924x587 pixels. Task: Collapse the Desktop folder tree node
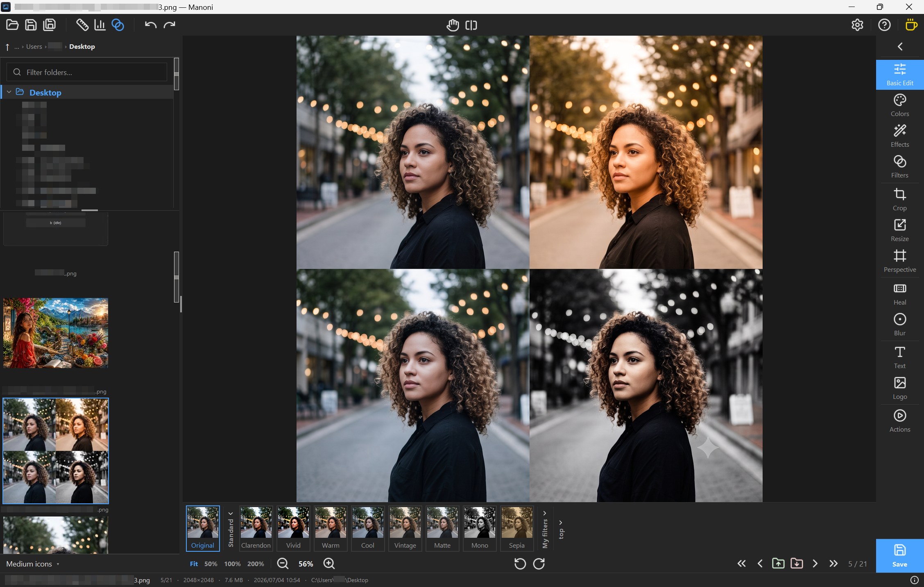click(9, 92)
